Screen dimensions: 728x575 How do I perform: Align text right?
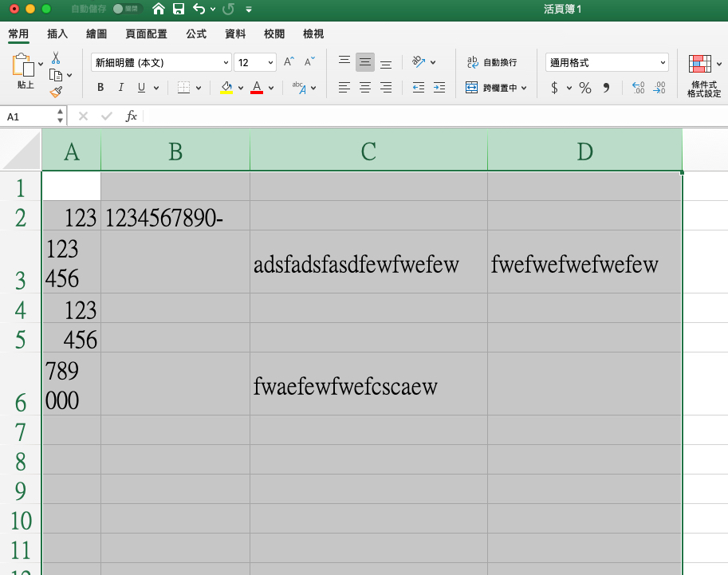[x=386, y=87]
